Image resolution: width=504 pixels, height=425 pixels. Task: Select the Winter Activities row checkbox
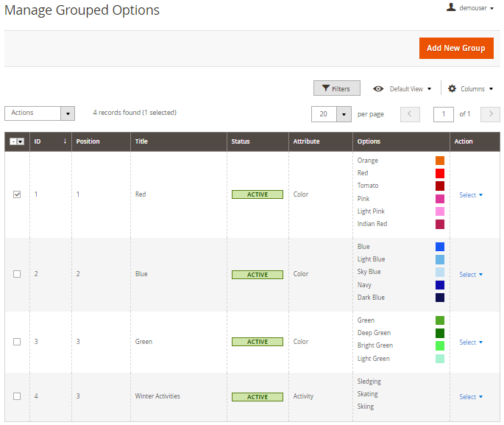coord(17,396)
